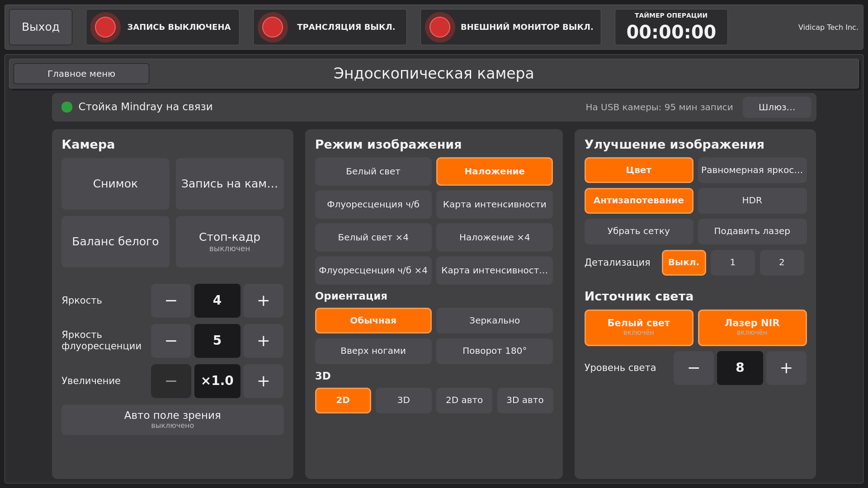Click the light level value 8
868x488 pixels.
(x=740, y=368)
